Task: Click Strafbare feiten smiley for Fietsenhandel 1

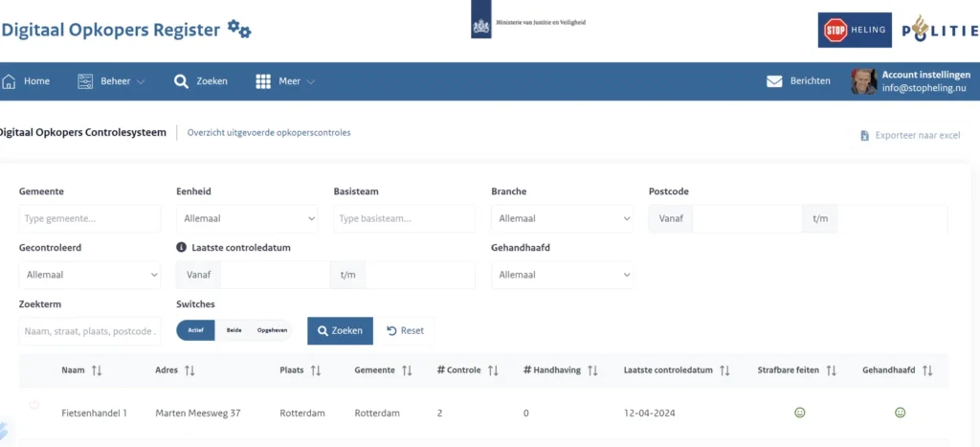Action: (799, 413)
